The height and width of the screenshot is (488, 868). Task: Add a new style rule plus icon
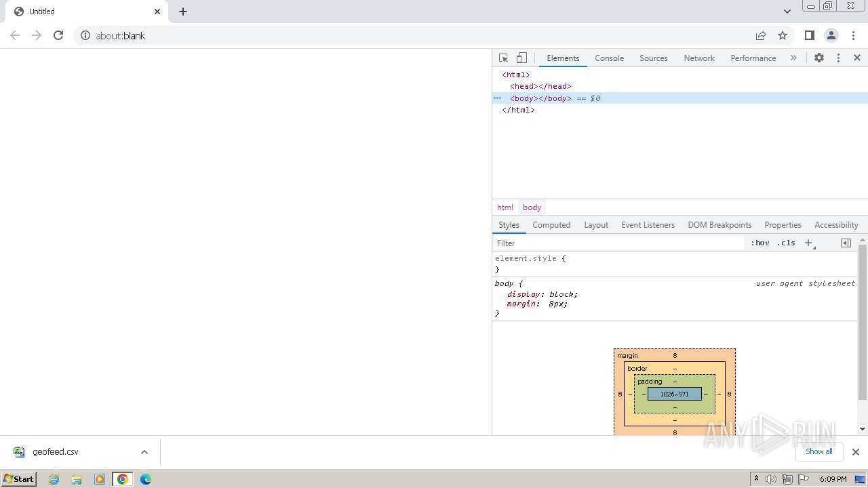(809, 243)
